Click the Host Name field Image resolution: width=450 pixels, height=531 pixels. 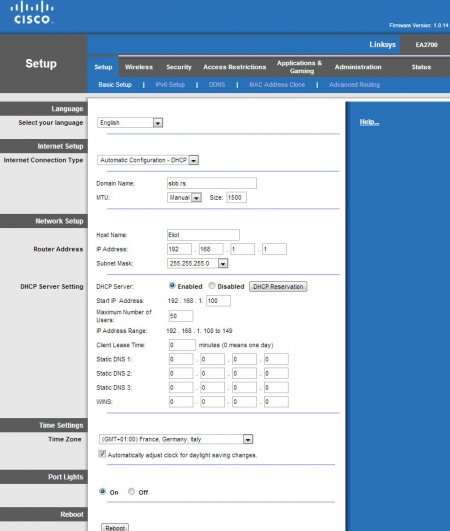click(x=203, y=235)
